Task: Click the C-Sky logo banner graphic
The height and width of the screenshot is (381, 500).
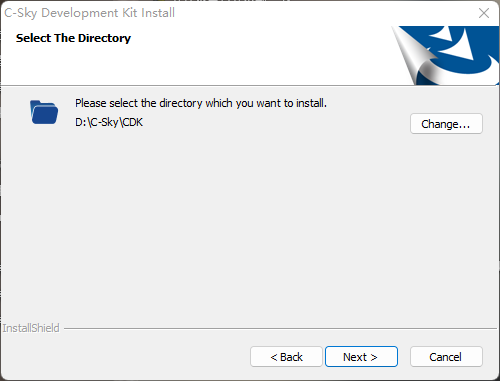Action: click(x=445, y=55)
